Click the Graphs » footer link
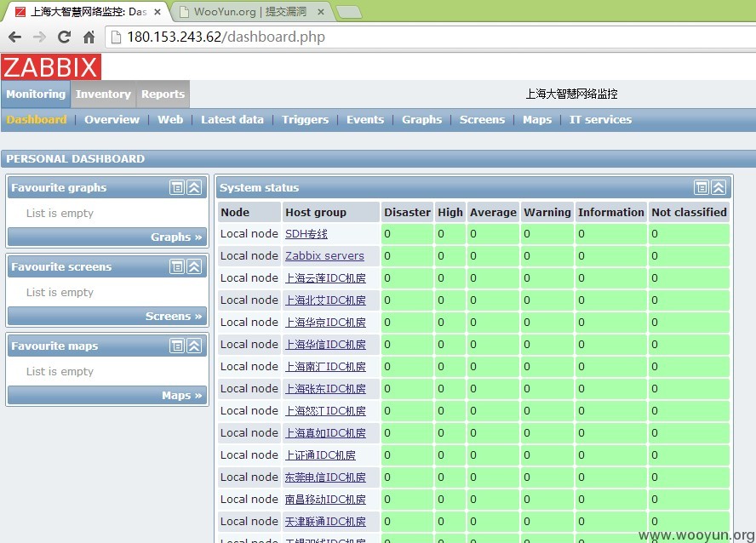This screenshot has width=756, height=543. point(176,237)
